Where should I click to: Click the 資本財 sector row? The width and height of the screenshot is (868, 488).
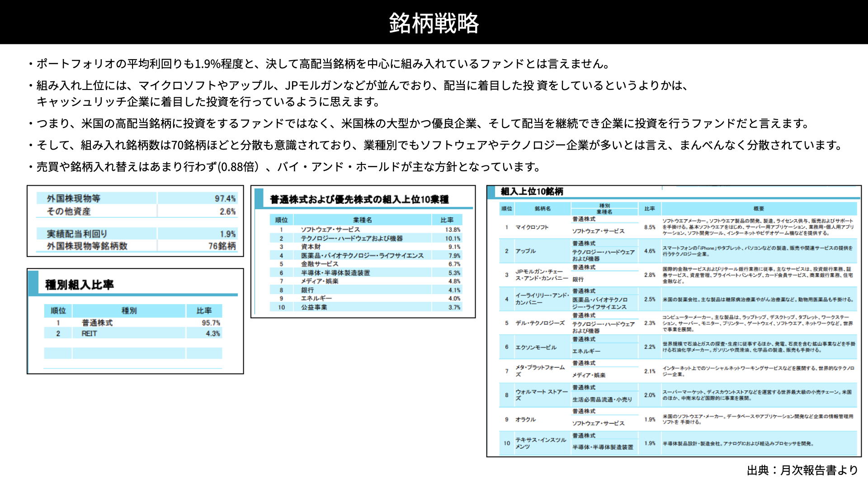(366, 247)
